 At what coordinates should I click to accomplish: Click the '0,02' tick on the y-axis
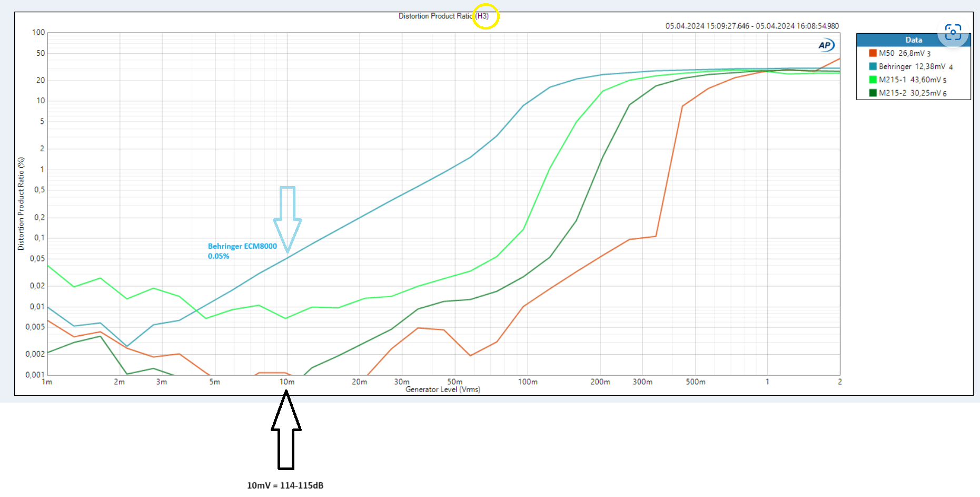tap(37, 286)
